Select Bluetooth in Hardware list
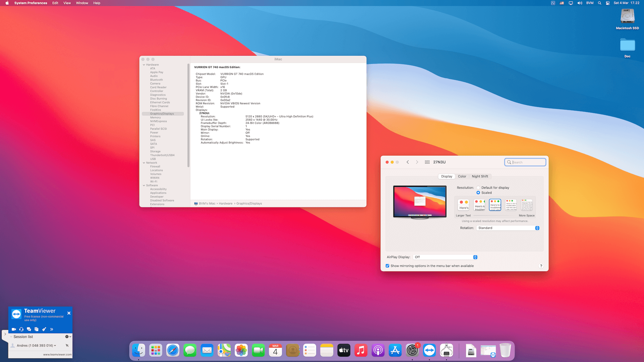 pos(156,80)
